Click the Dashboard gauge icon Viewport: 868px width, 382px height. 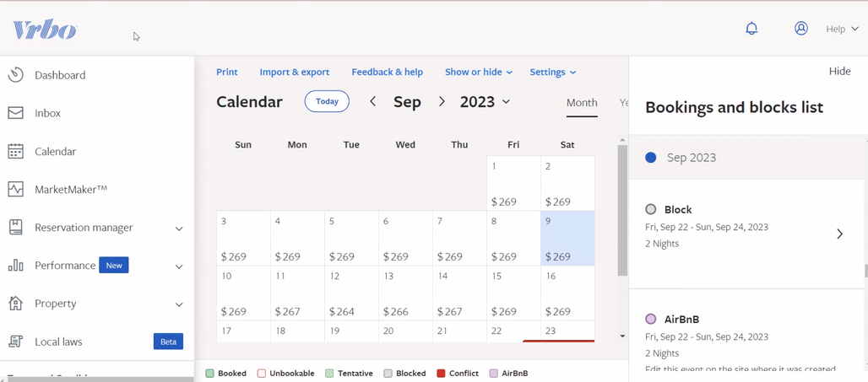pyautogui.click(x=16, y=75)
